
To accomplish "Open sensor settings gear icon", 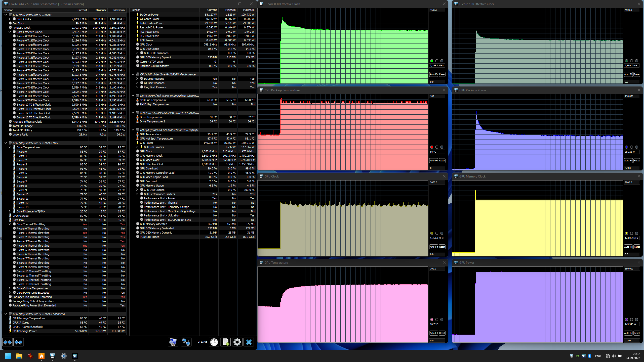I will pos(237,342).
